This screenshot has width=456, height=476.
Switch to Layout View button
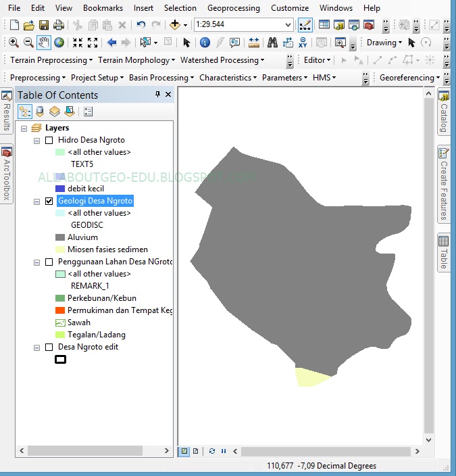(196, 451)
